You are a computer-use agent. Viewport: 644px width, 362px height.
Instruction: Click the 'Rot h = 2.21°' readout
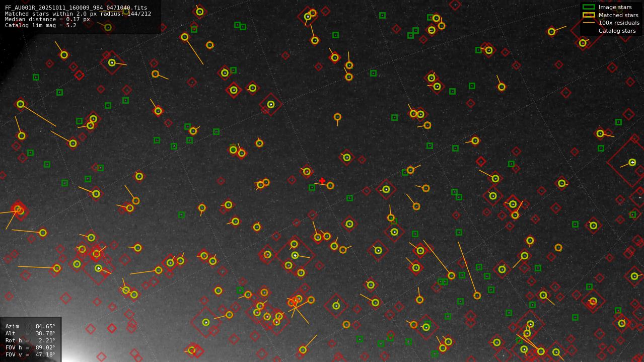click(x=30, y=340)
